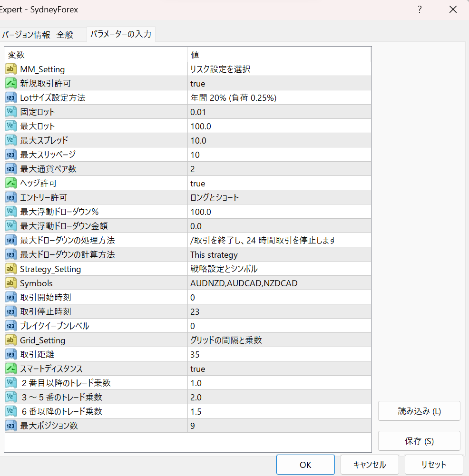Click the double icon beside 6番以降のトレード乗数
Viewport: 469px width, 476px height.
(x=10, y=411)
